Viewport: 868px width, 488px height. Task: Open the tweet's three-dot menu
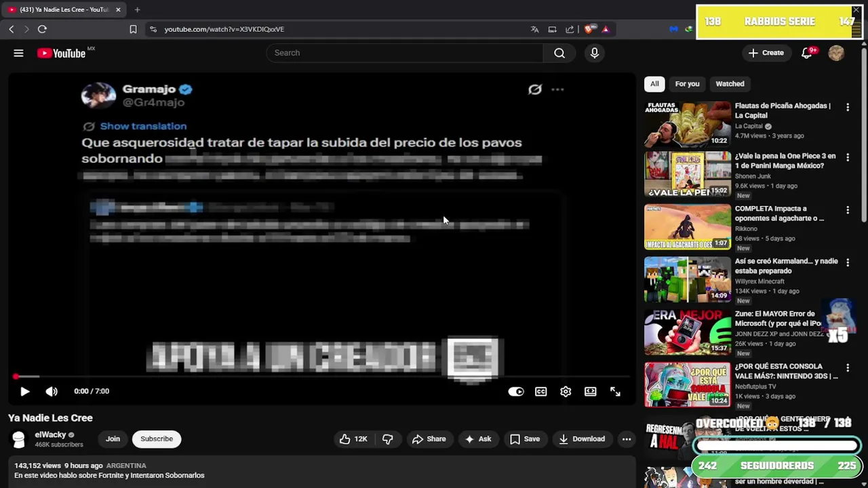[557, 89]
